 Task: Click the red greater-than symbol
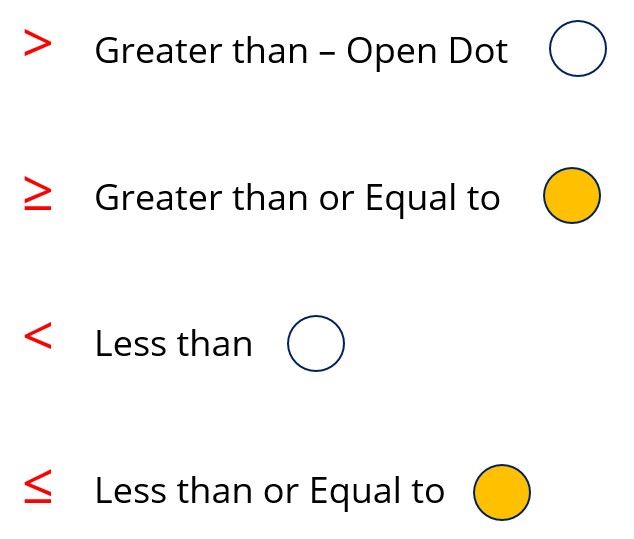click(x=38, y=42)
